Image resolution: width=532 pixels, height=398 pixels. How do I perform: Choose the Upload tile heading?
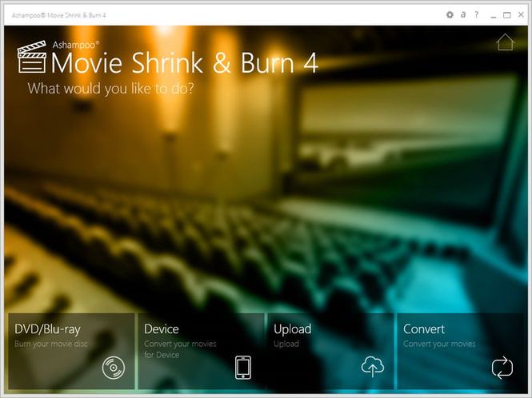[292, 329]
